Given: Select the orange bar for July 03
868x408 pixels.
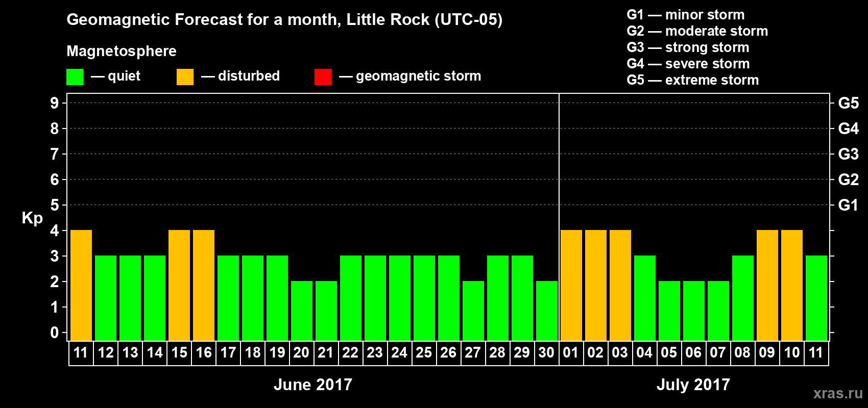Looking at the screenshot, I should click(620, 286).
